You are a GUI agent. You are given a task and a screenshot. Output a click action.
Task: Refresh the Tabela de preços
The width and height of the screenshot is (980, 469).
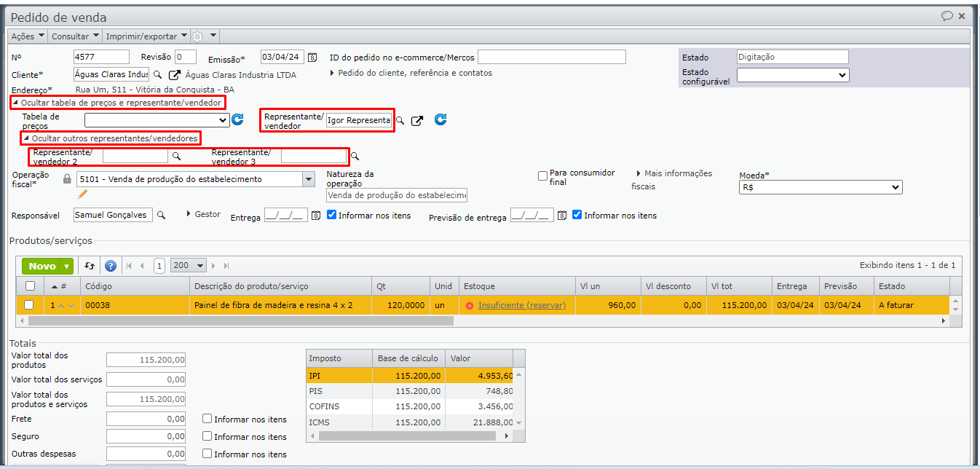click(x=237, y=119)
